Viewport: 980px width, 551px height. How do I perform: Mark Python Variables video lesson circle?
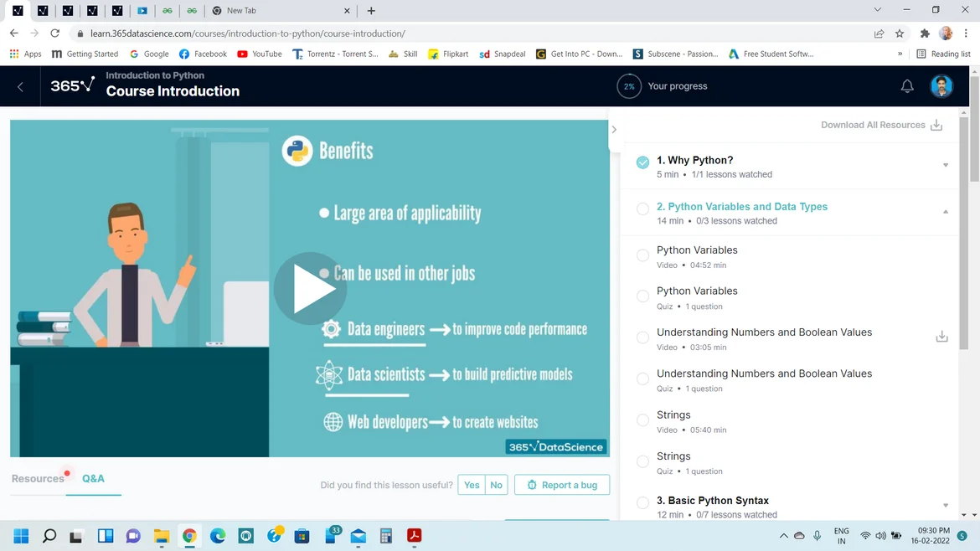click(642, 255)
